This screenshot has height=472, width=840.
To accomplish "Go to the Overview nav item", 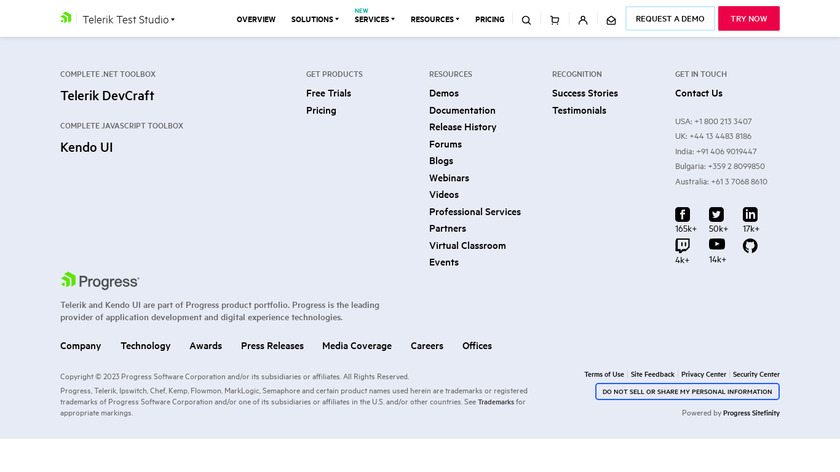I will 256,19.
